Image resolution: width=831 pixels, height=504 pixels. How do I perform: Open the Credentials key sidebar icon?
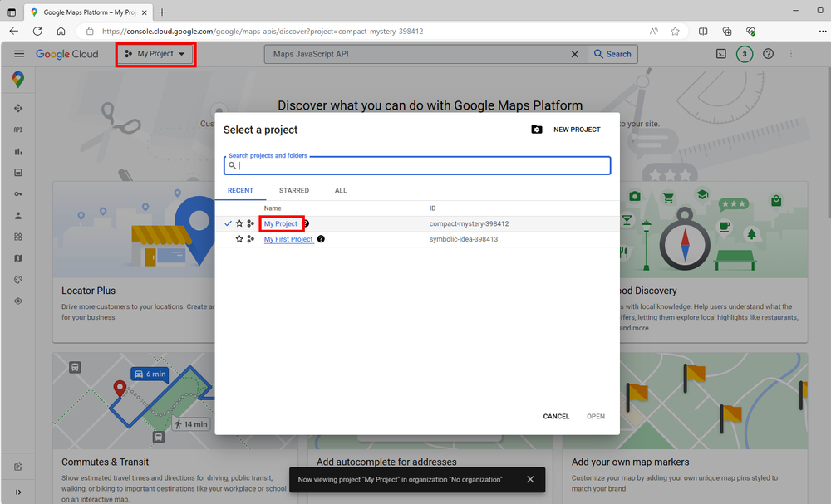pyautogui.click(x=18, y=194)
